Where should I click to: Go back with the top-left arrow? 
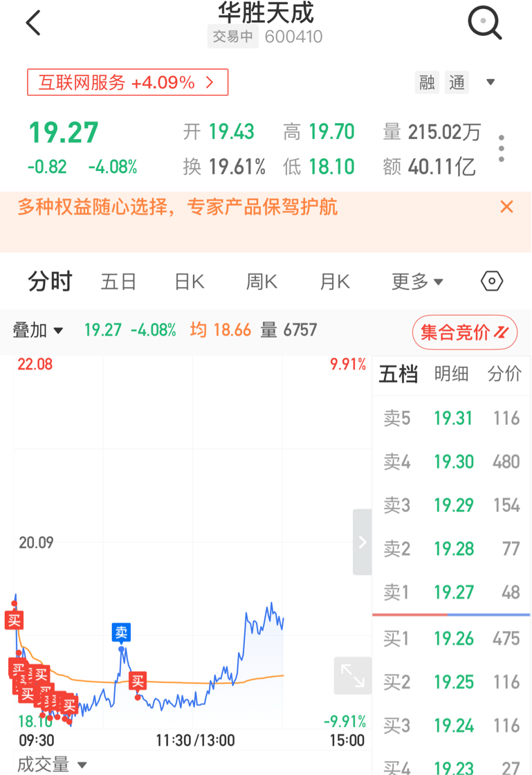33,23
